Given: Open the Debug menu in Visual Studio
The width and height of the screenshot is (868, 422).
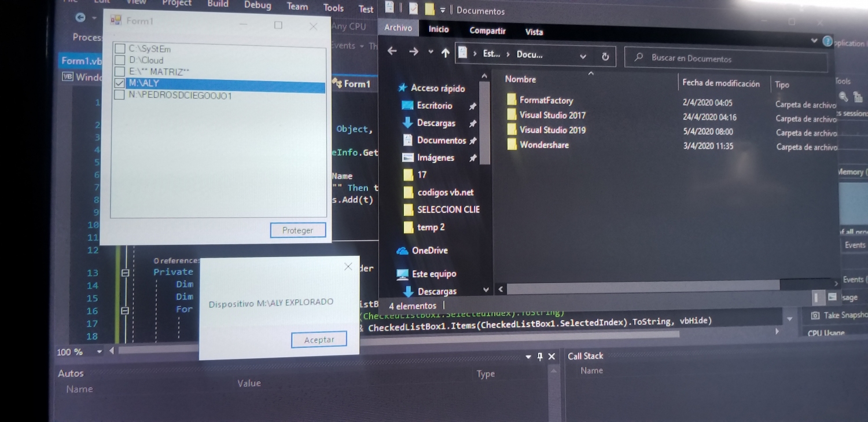Looking at the screenshot, I should [x=258, y=5].
